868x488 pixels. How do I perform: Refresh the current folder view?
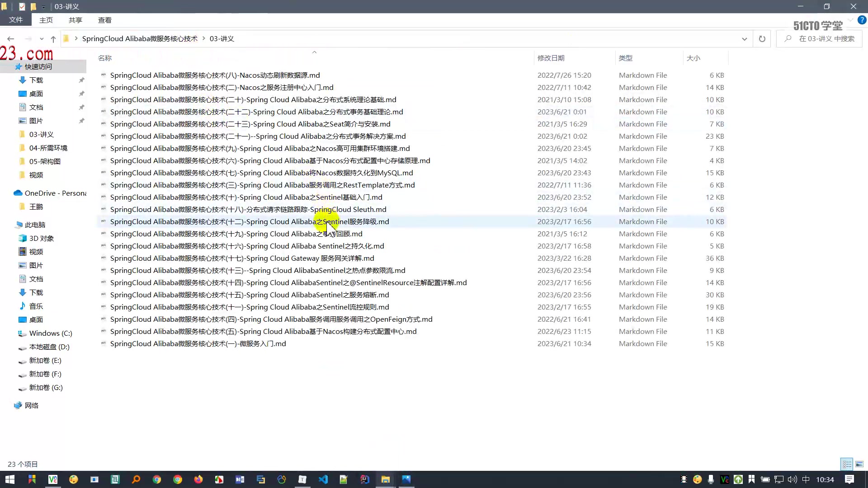pos(762,39)
